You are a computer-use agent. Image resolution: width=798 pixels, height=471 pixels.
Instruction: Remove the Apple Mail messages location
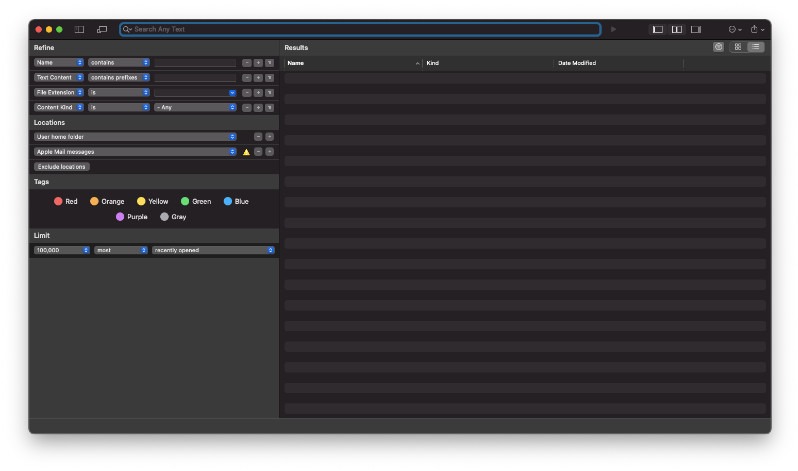click(258, 152)
